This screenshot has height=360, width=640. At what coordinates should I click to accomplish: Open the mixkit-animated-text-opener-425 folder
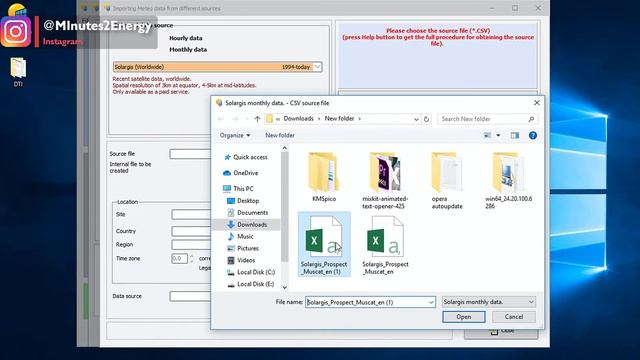385,180
